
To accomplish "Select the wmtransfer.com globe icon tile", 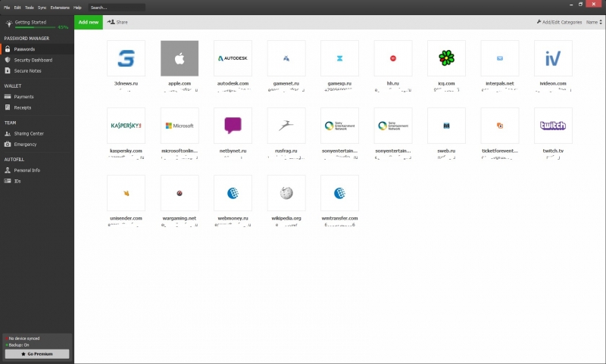I will (x=339, y=193).
